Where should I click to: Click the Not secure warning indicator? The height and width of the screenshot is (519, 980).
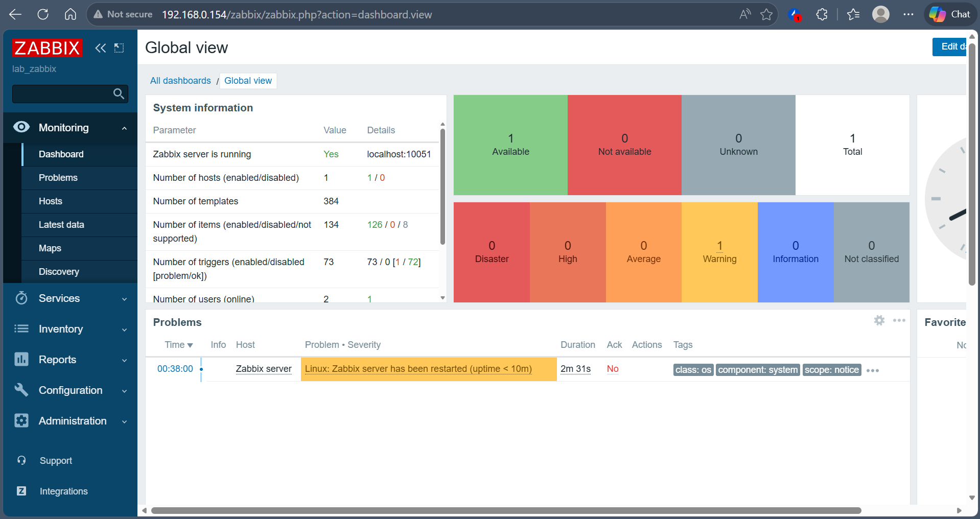pyautogui.click(x=123, y=14)
